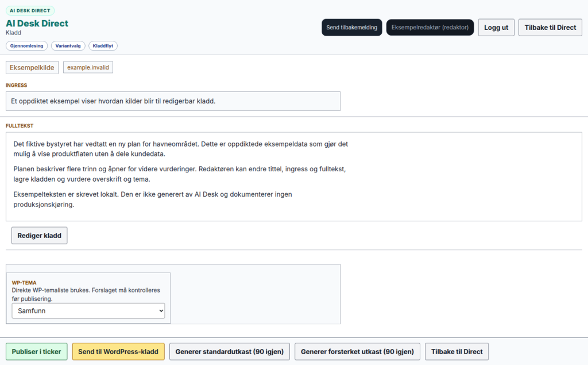588x372 pixels.
Task: Click the Rediger kladd button
Action: tap(40, 235)
